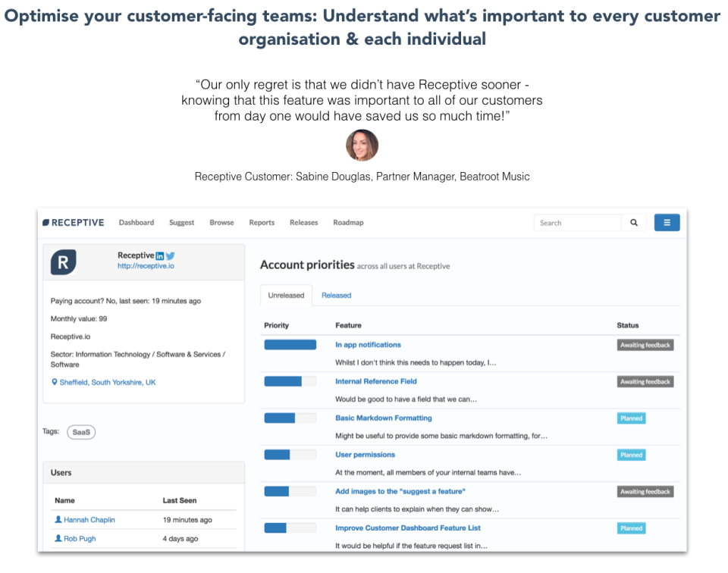Open Rob Pugh's user profile

80,539
